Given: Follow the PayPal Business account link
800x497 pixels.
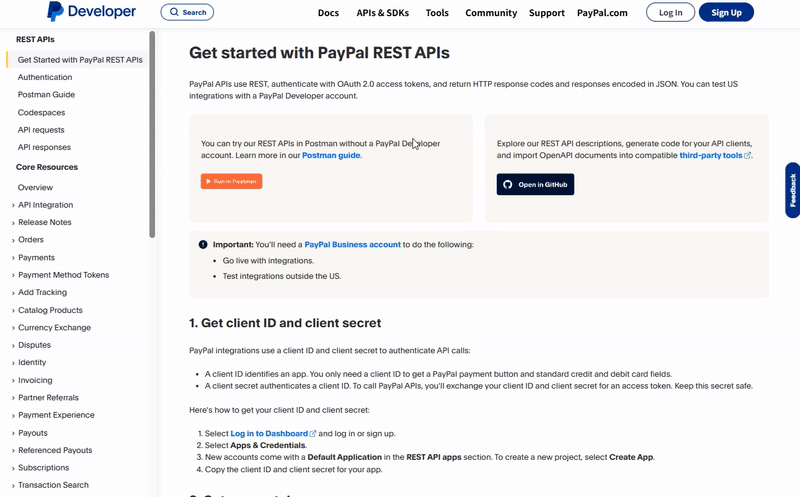Looking at the screenshot, I should (352, 244).
